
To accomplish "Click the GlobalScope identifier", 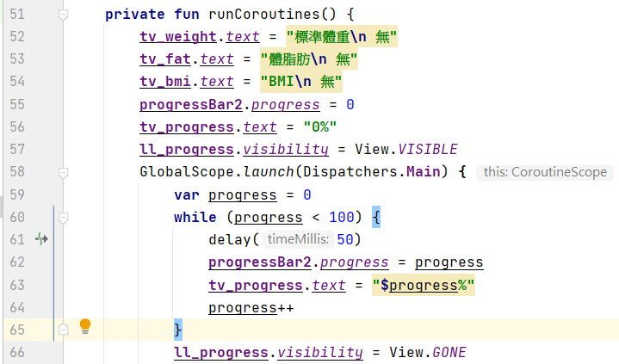I will (187, 172).
